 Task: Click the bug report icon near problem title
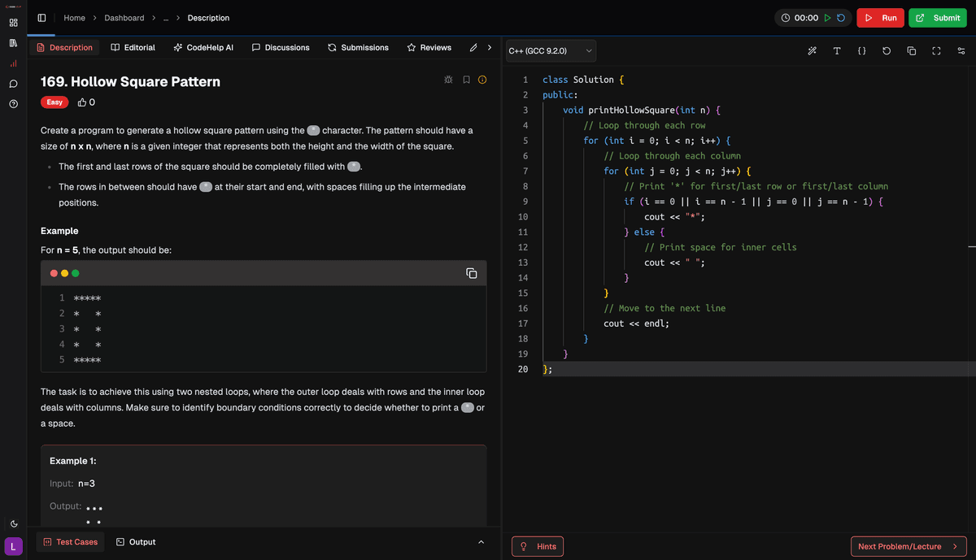[448, 80]
